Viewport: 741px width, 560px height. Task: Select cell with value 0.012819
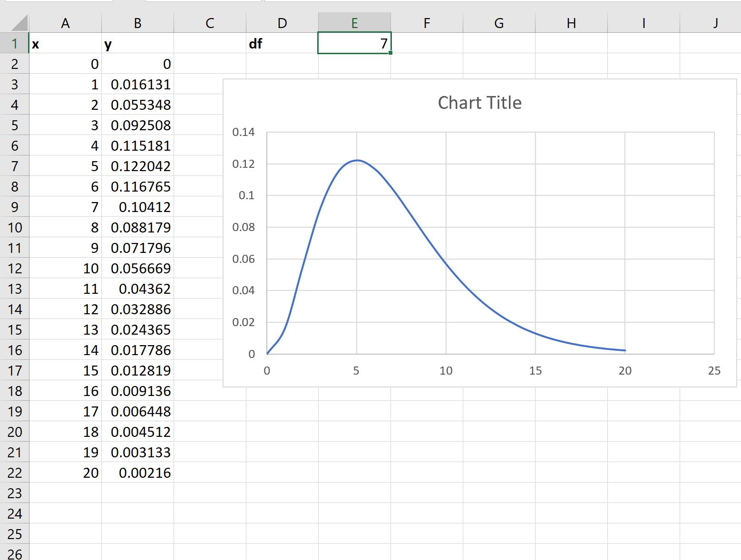138,370
